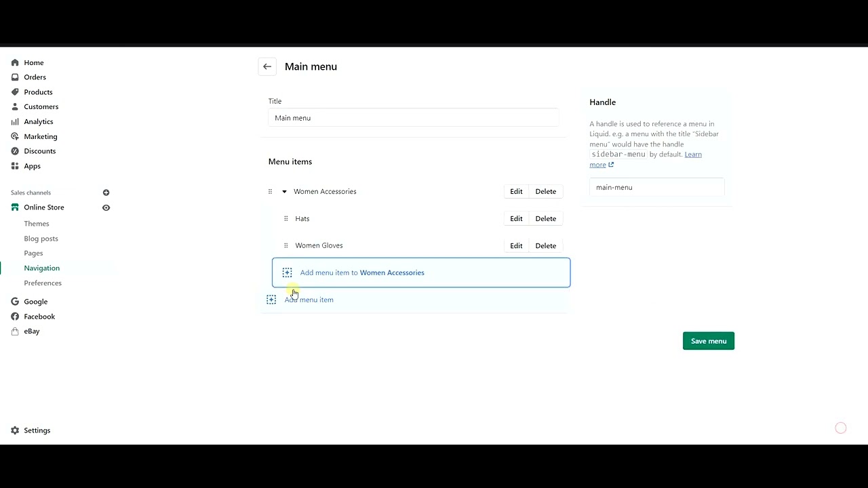Add menu item to Women Accessories

[421, 272]
